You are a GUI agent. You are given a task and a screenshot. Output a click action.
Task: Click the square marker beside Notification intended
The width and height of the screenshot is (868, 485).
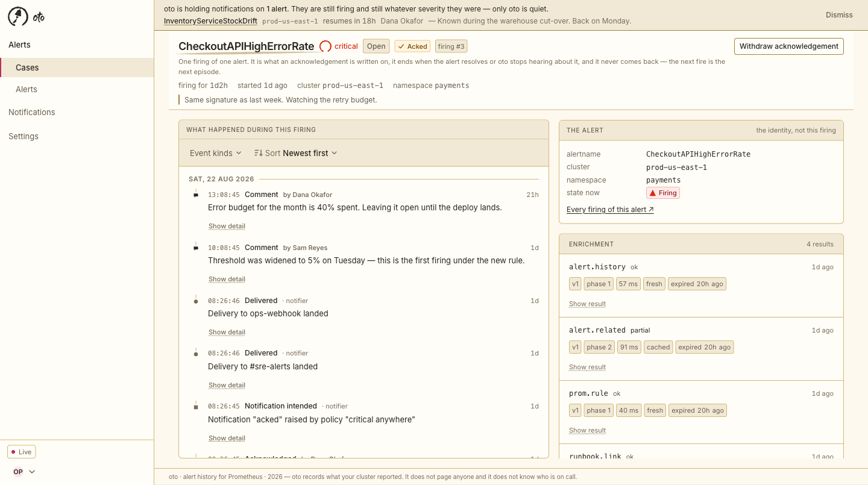click(x=196, y=407)
